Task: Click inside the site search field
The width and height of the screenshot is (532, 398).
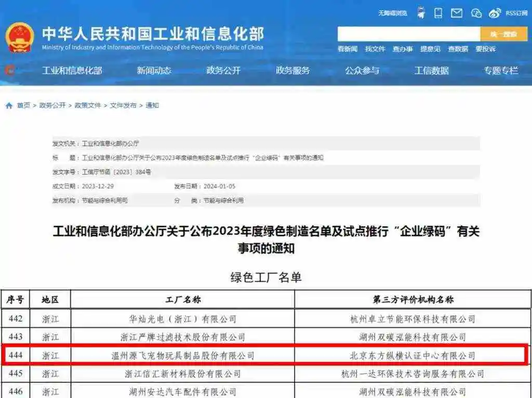Action: [409, 34]
